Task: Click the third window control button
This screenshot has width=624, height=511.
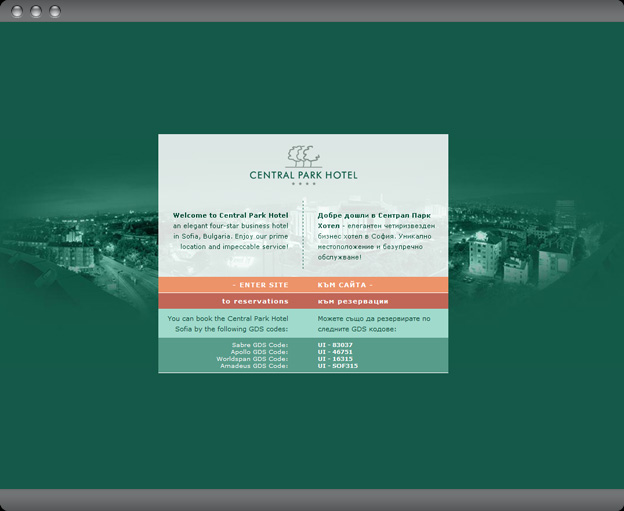Action: point(55,11)
